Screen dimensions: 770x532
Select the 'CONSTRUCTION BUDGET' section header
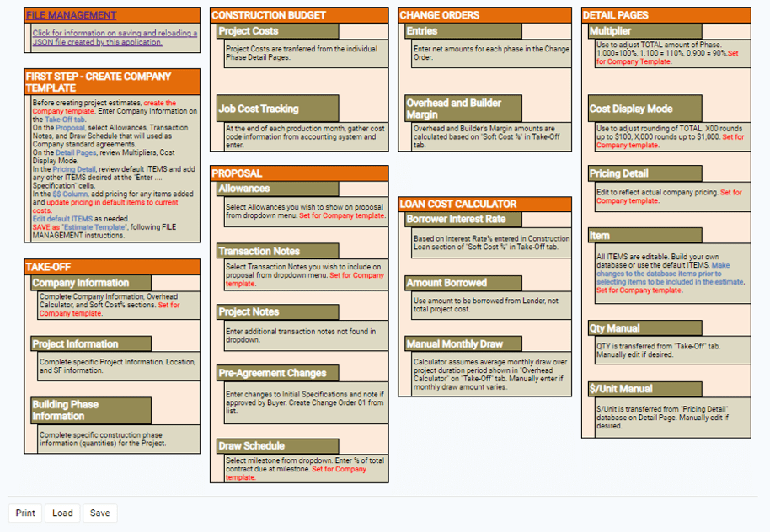click(299, 15)
